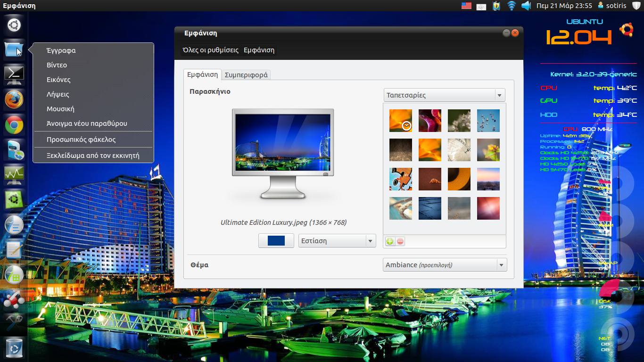This screenshot has height=362, width=644.
Task: Click the green add wallpaper button
Action: click(390, 241)
